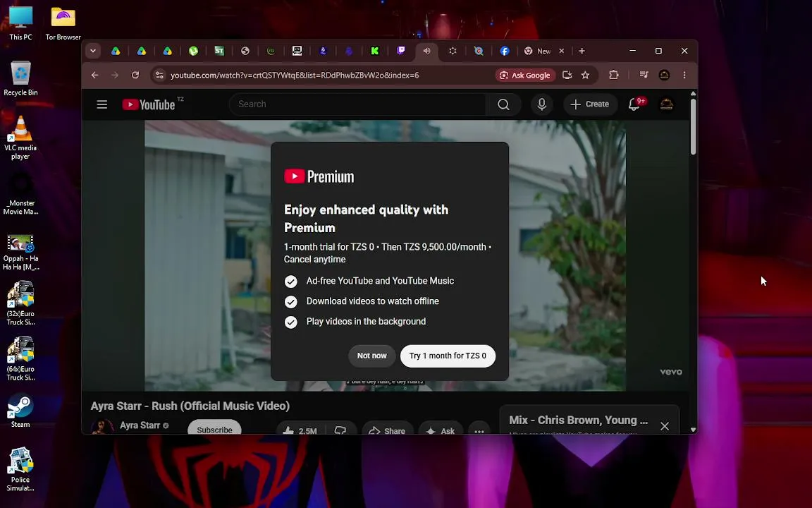Open the YouTube hamburger guide menu
This screenshot has height=508, width=812.
coord(102,104)
